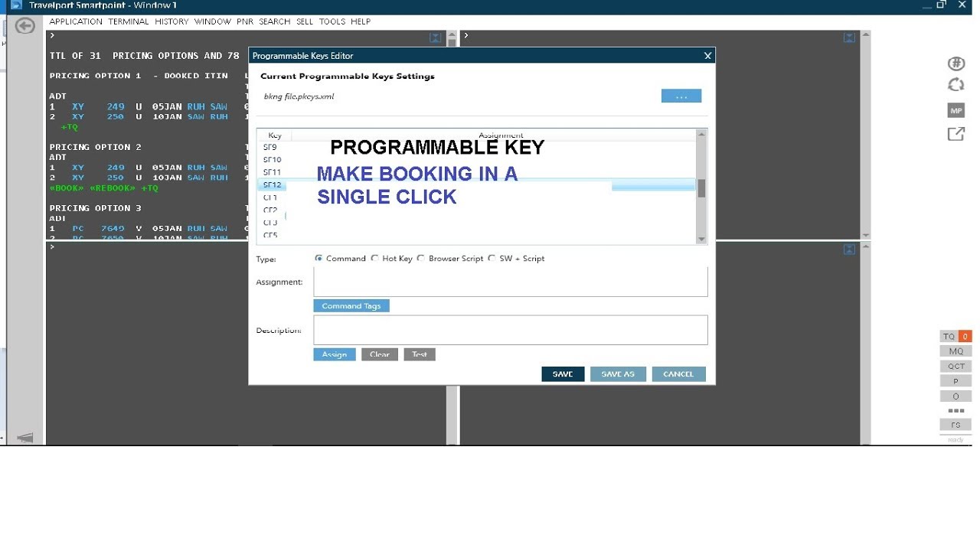Open the SEARCH menu
980x551 pixels.
[274, 21]
